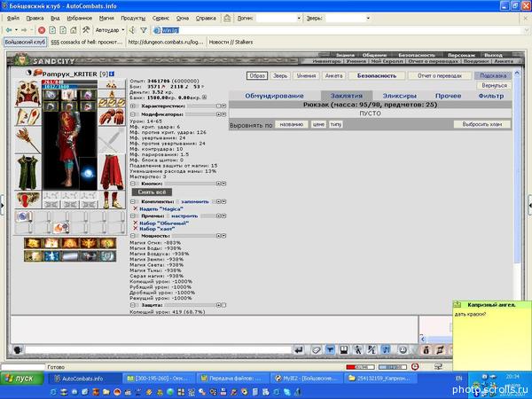Click the bracers equipment slot
The height and width of the screenshot is (399, 532).
click(x=27, y=117)
